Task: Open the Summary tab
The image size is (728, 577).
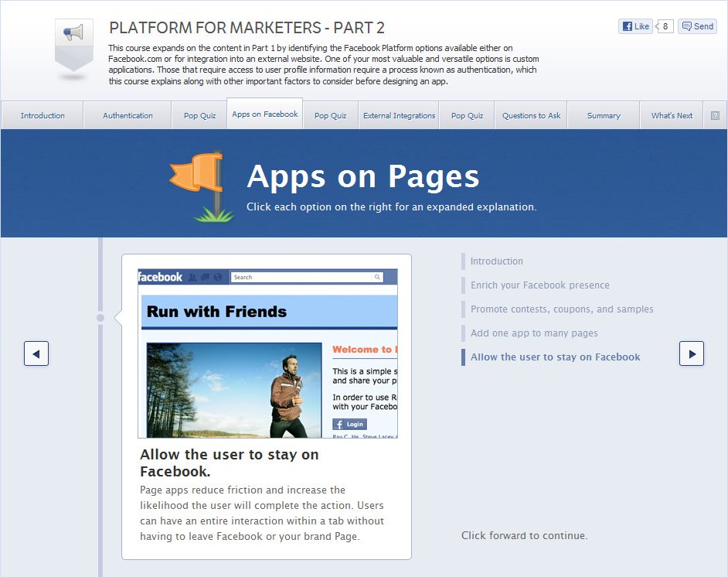Action: pos(604,115)
